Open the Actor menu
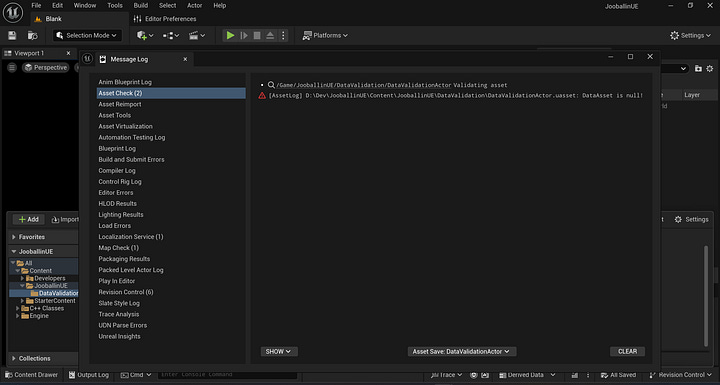This screenshot has height=385, width=720. pos(195,6)
